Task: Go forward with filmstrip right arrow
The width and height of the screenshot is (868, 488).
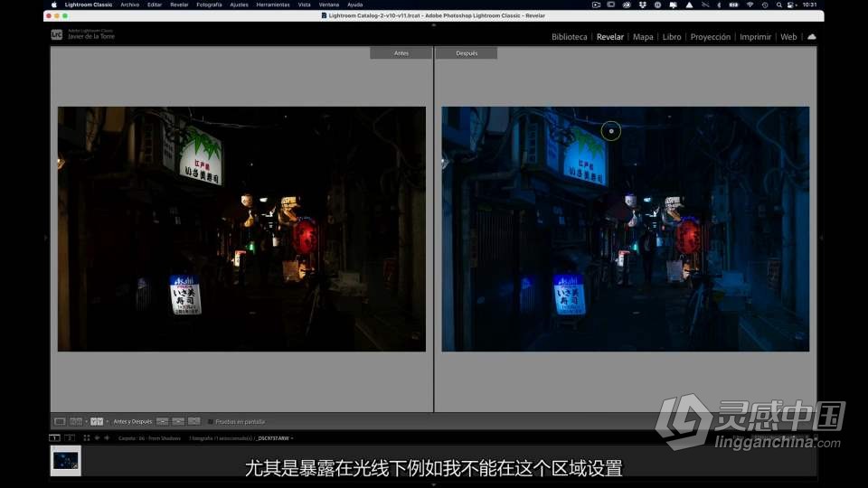Action: 107,437
